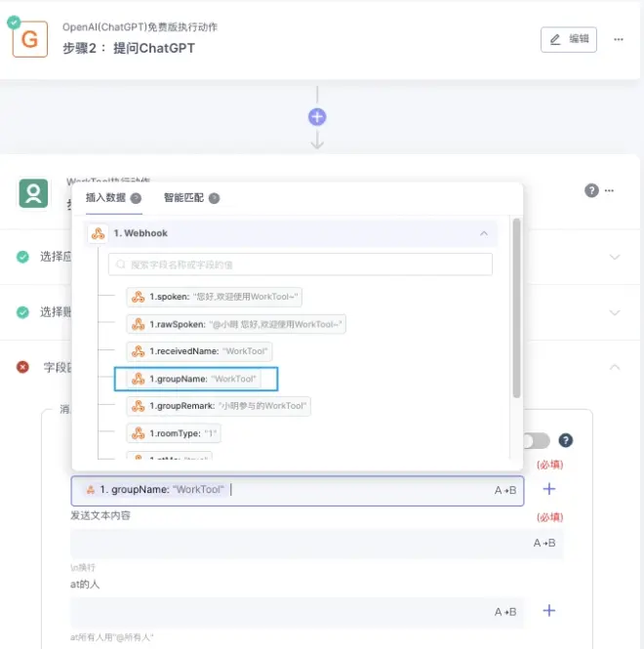Click A→B in the 发送文本内容 field

[x=544, y=543]
